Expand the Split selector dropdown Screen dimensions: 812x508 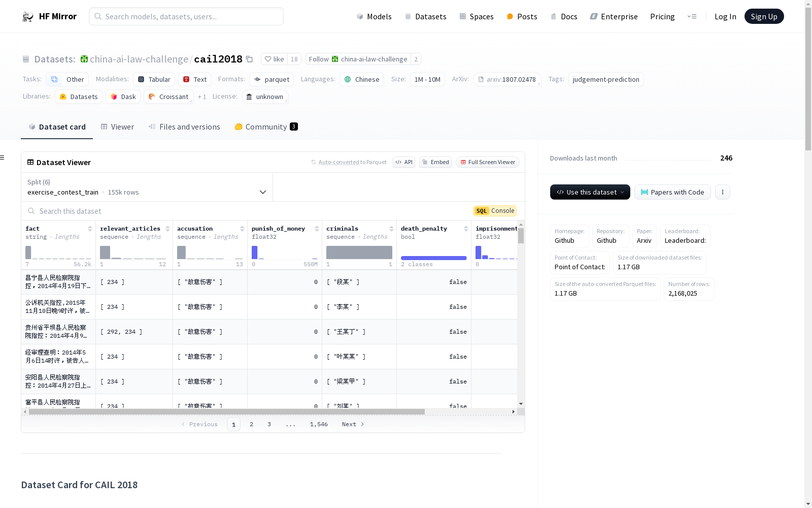point(147,187)
